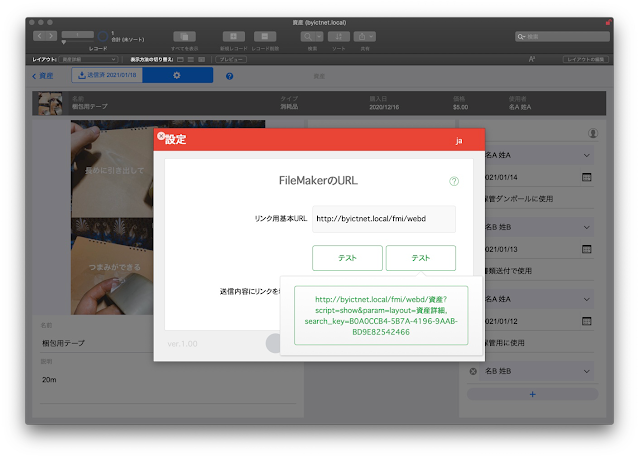Click the found-set circle indicator
This screenshot has height=458, width=639.
coord(103,36)
